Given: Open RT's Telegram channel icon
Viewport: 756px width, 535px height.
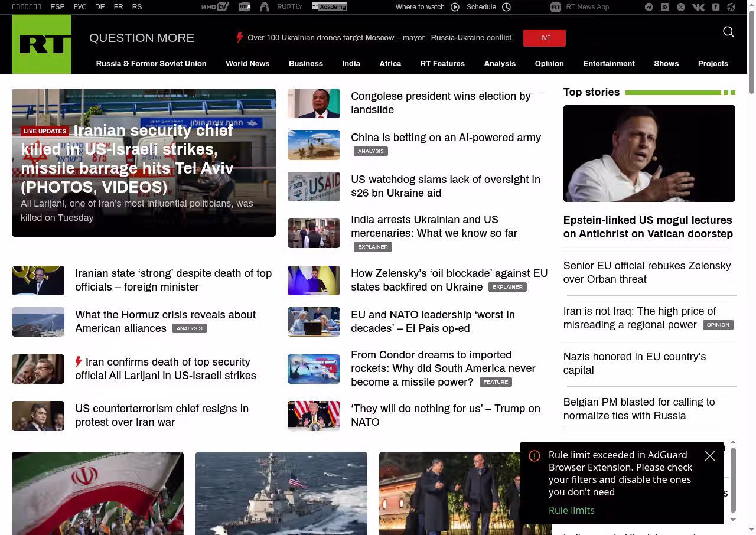Looking at the screenshot, I should click(x=649, y=7).
